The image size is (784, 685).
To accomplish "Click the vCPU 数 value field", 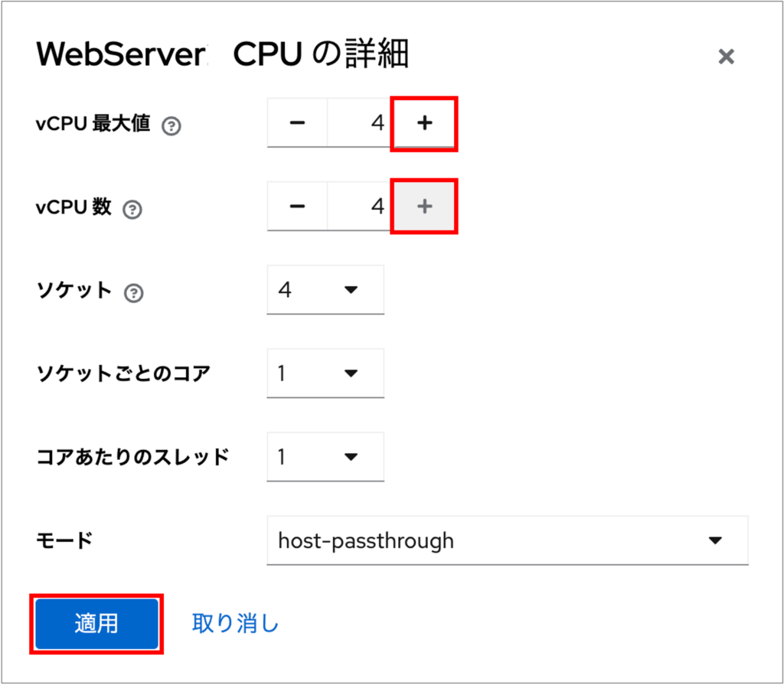I will click(359, 206).
